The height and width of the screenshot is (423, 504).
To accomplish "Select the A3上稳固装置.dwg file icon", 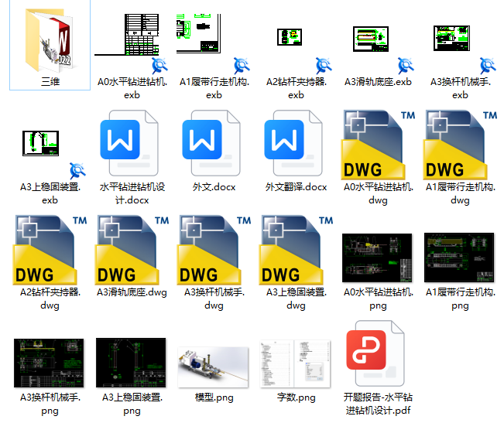I will 296,250.
